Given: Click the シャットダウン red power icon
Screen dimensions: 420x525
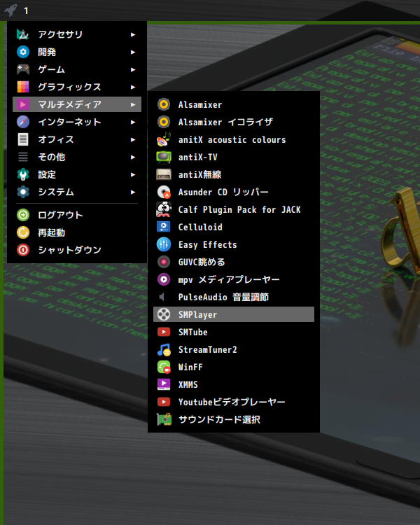Looking at the screenshot, I should pos(23,250).
